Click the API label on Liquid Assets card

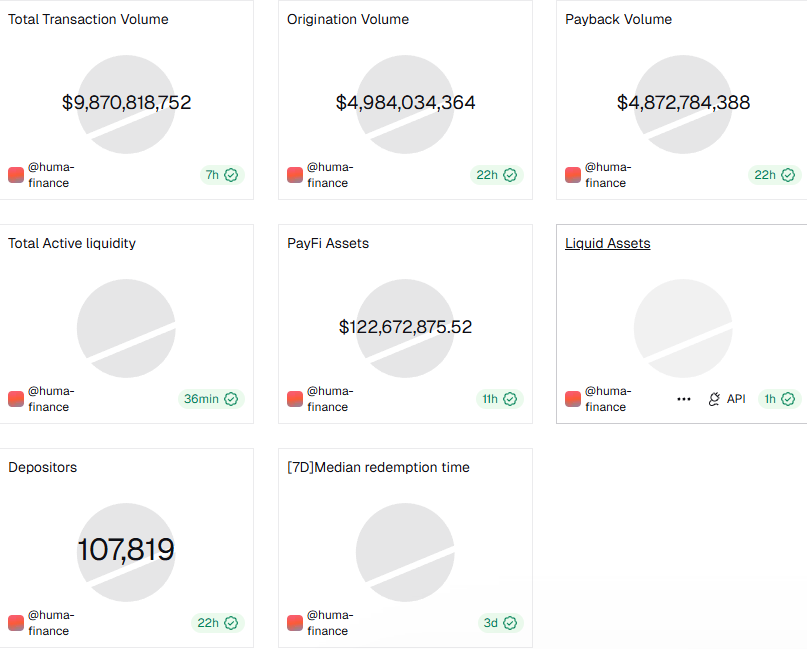coord(736,399)
